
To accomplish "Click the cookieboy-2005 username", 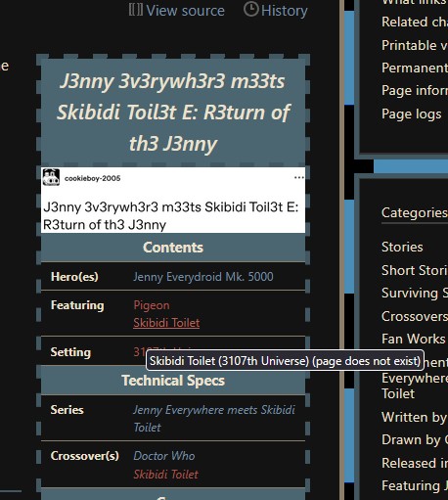I will (92, 178).
